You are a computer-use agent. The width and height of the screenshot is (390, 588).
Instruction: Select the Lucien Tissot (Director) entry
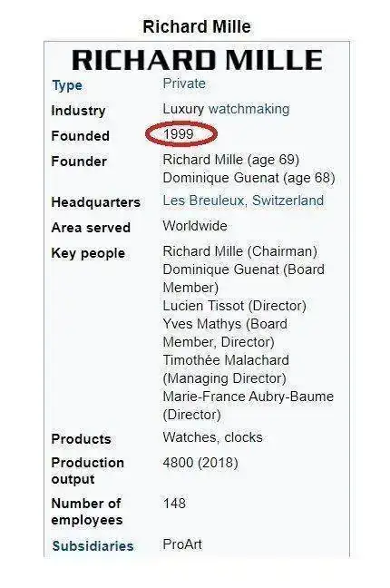(234, 306)
